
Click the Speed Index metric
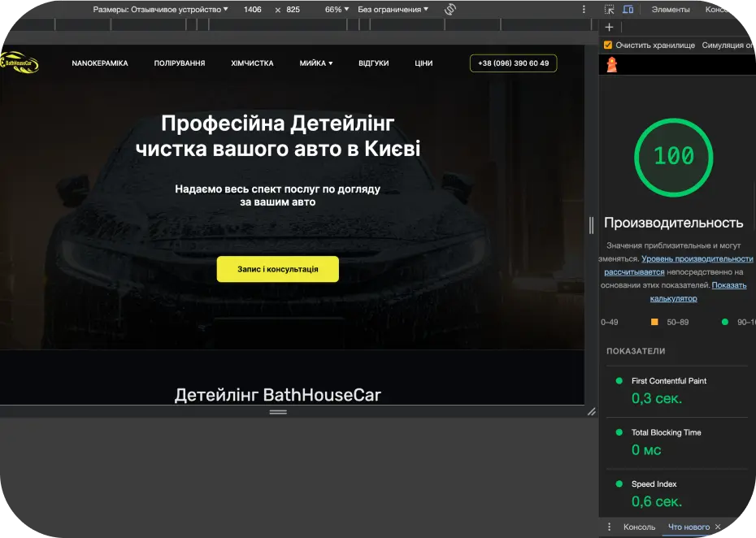pos(654,484)
